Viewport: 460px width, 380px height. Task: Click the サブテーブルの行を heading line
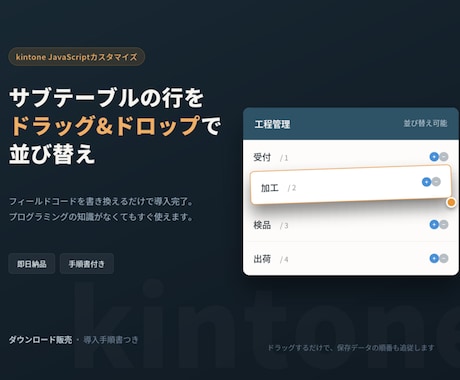tap(106, 98)
